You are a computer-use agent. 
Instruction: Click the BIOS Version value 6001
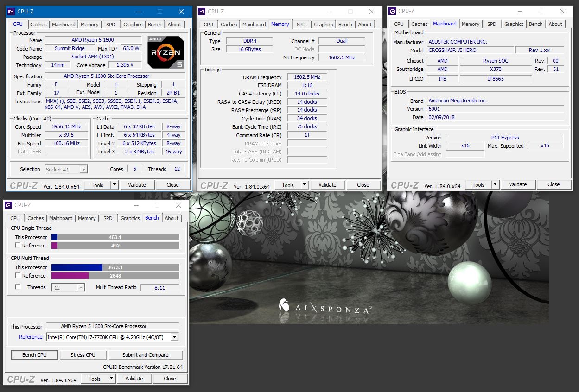[x=496, y=109]
